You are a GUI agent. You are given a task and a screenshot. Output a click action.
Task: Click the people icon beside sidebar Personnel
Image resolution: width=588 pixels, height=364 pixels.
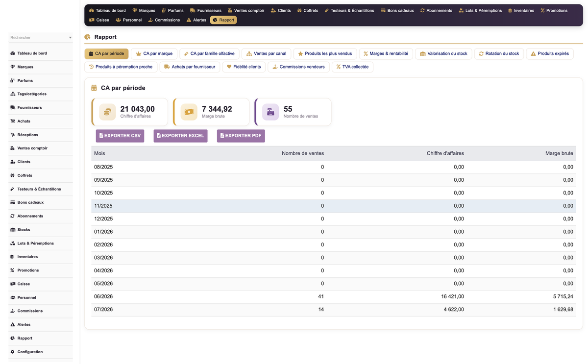[12, 297]
